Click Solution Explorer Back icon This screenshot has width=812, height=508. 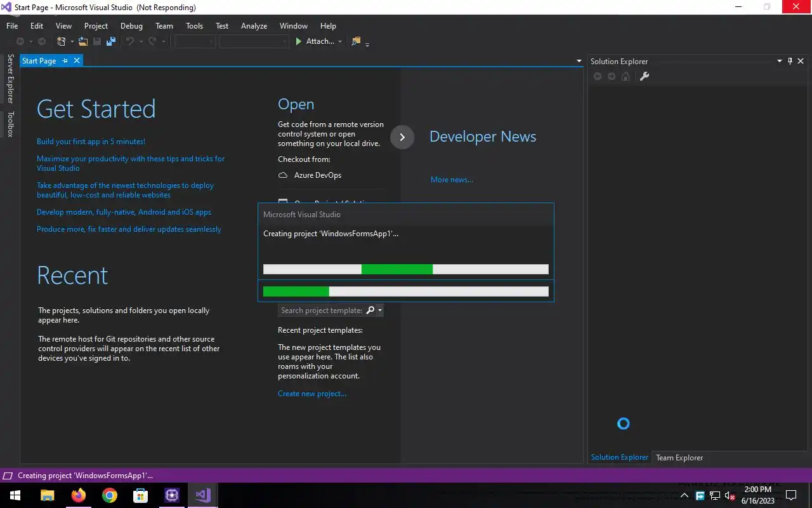pos(598,76)
